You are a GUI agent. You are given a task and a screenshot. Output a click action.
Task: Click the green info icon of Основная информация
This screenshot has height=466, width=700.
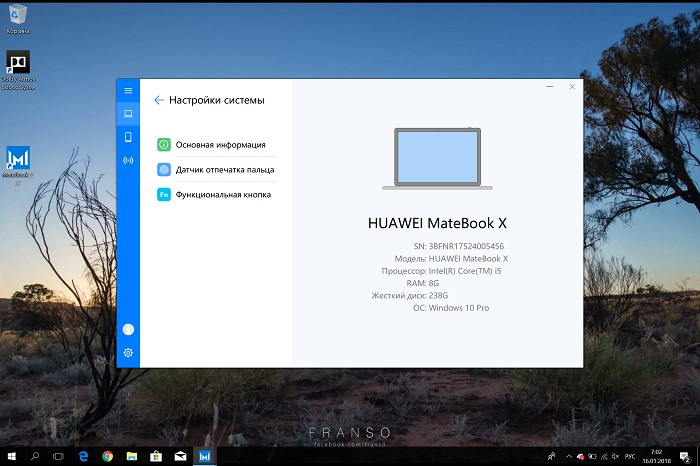coord(164,145)
